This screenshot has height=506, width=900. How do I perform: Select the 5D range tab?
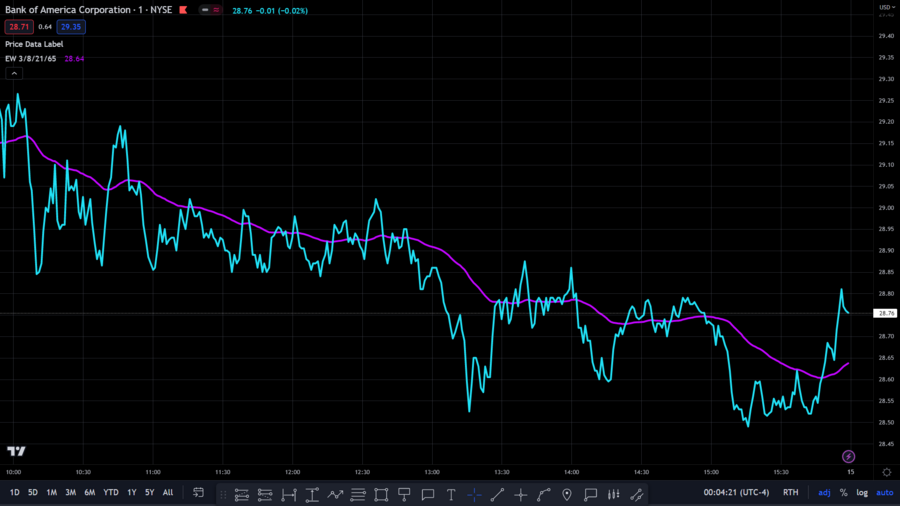33,492
